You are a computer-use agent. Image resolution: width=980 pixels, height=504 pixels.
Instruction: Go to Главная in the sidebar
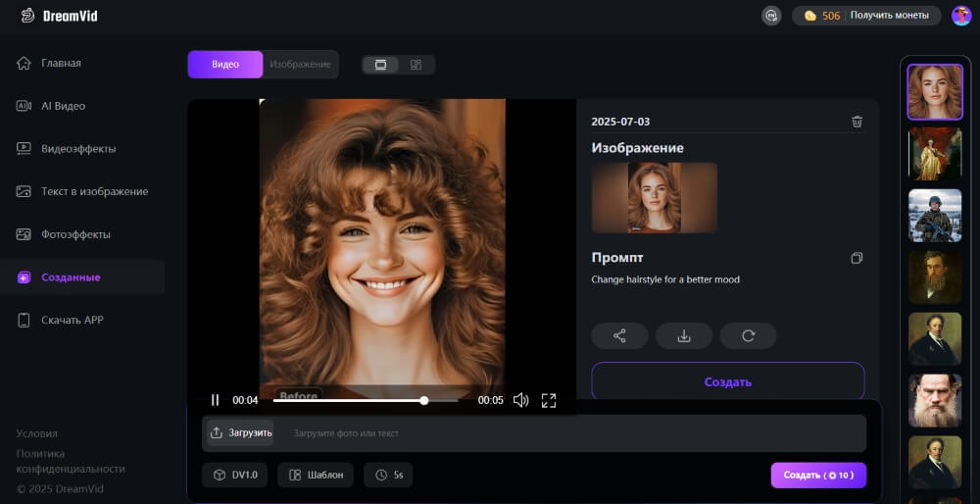pyautogui.click(x=49, y=63)
